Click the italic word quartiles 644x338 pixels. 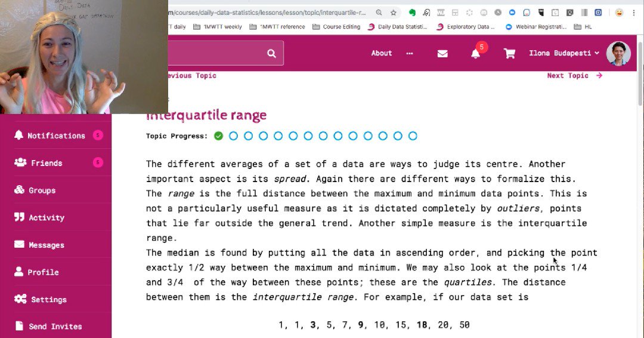coord(468,282)
